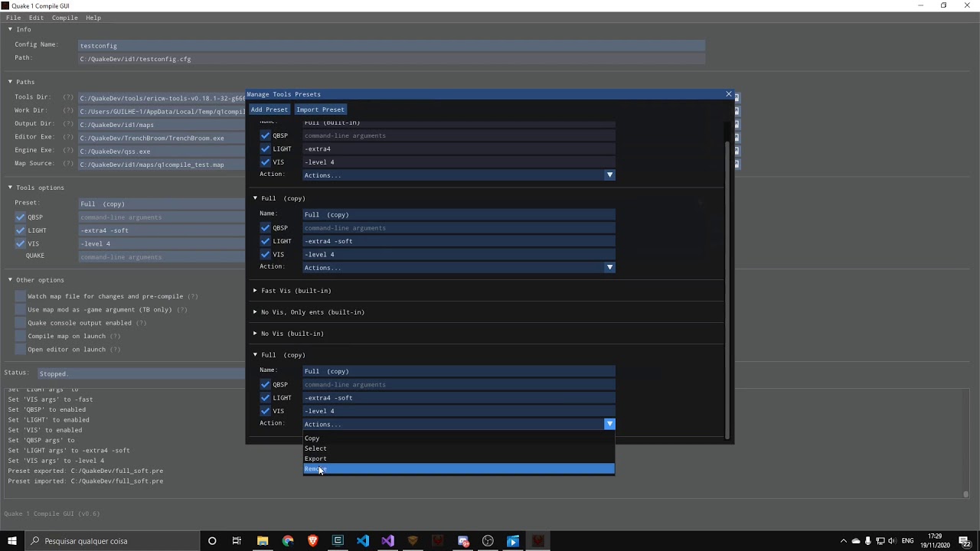Open the File menu

click(x=14, y=18)
